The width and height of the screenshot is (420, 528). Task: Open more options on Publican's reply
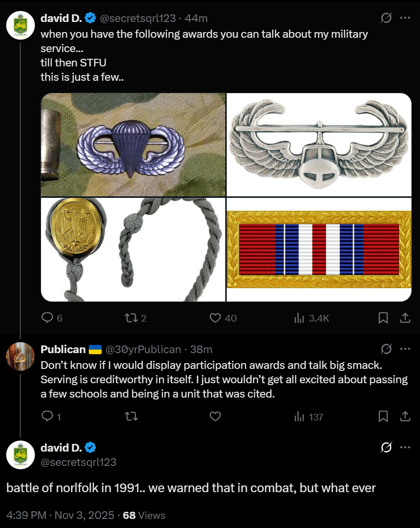405,349
